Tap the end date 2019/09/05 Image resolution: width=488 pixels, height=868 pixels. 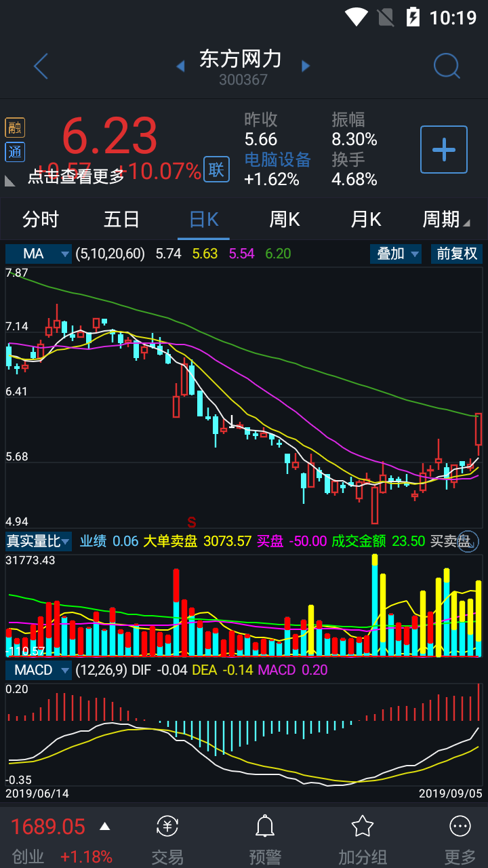(x=451, y=793)
